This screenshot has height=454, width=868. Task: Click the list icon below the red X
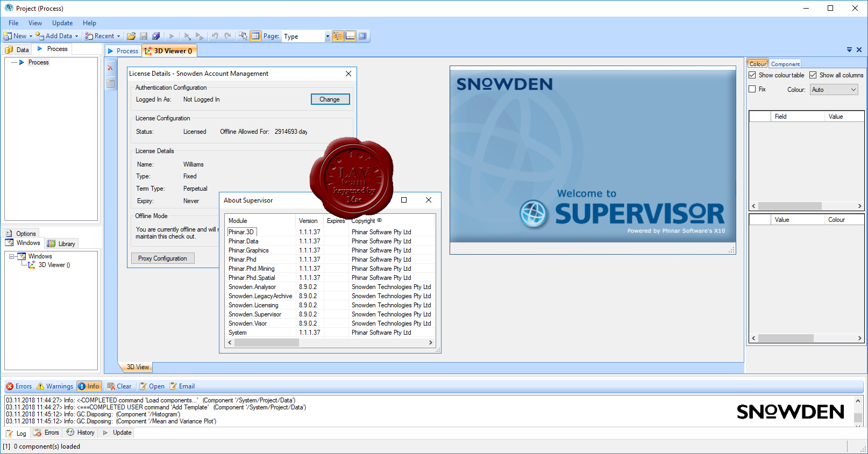(x=110, y=83)
